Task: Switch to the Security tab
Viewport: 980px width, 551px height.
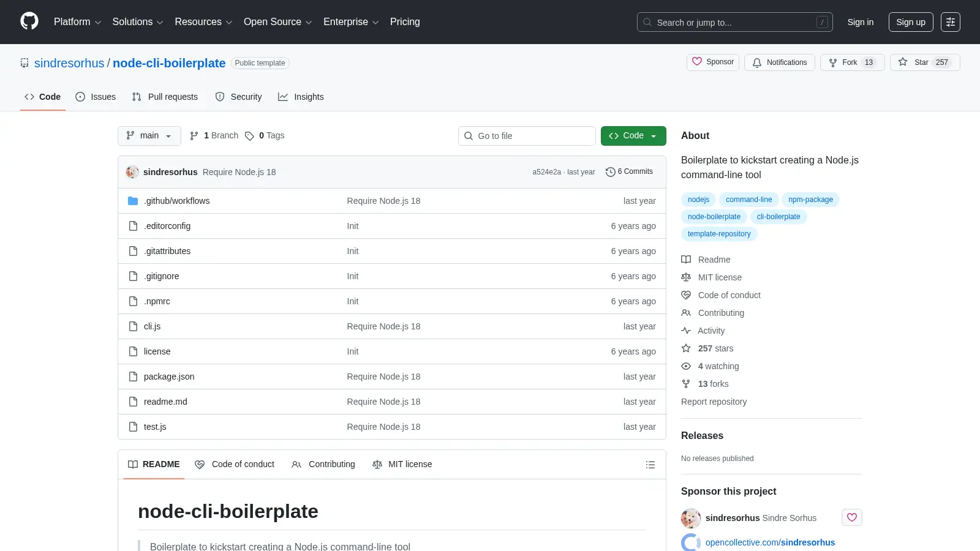Action: point(238,97)
